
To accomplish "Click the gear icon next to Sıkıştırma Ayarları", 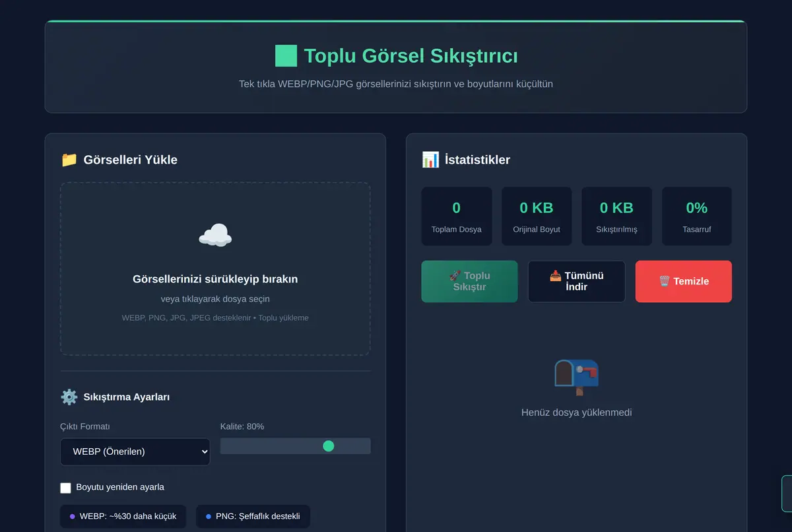I will (69, 397).
